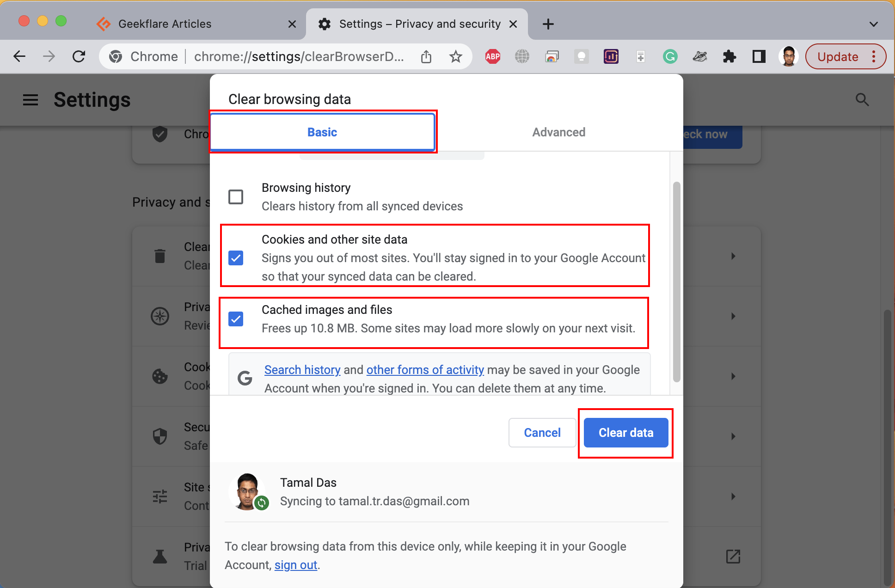Viewport: 895px width, 588px height.
Task: Open the Extensions puzzle piece menu
Action: click(729, 56)
